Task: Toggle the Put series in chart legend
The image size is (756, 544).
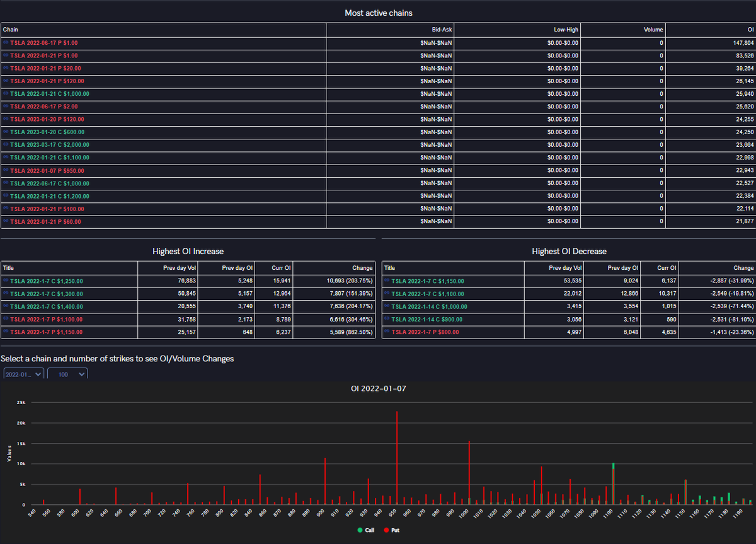Action: pyautogui.click(x=391, y=530)
